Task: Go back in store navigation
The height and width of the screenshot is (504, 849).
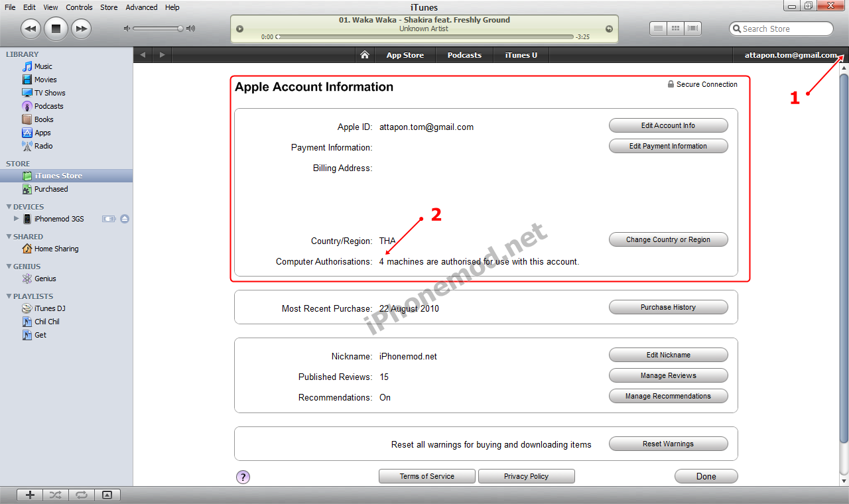Action: (143, 55)
